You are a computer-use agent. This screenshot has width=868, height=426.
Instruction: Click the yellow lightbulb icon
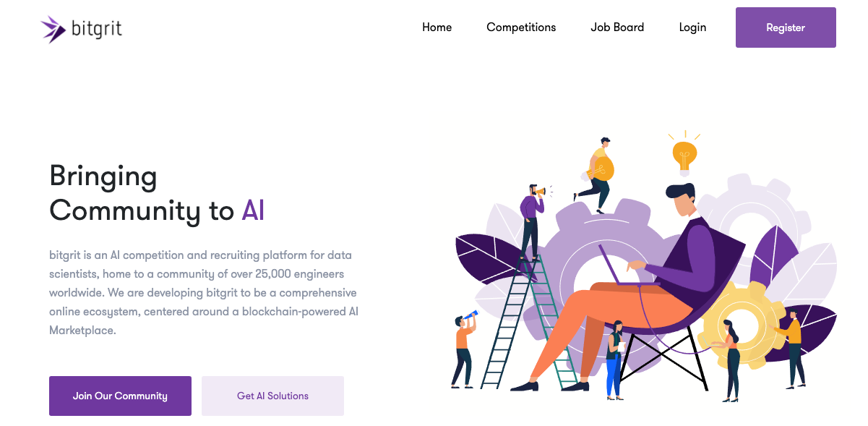684,154
